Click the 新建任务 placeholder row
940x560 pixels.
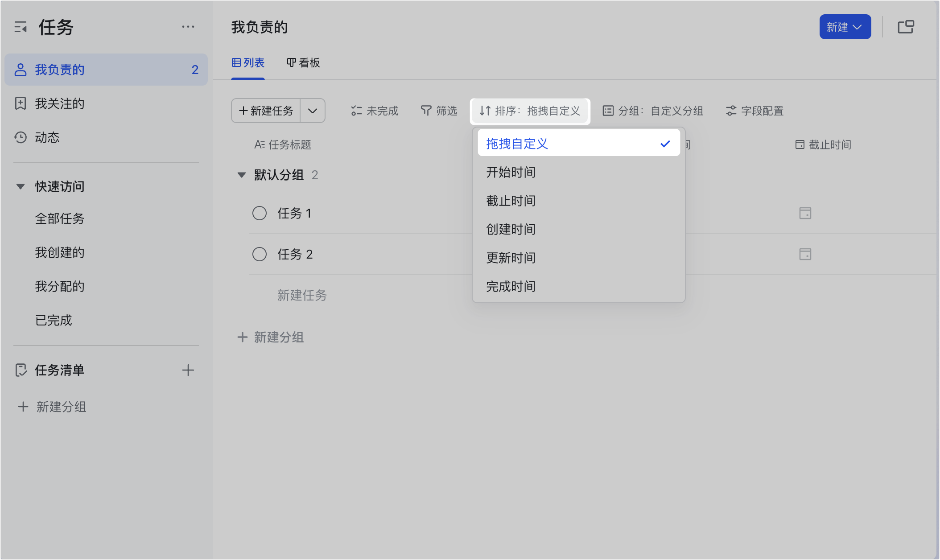(302, 295)
